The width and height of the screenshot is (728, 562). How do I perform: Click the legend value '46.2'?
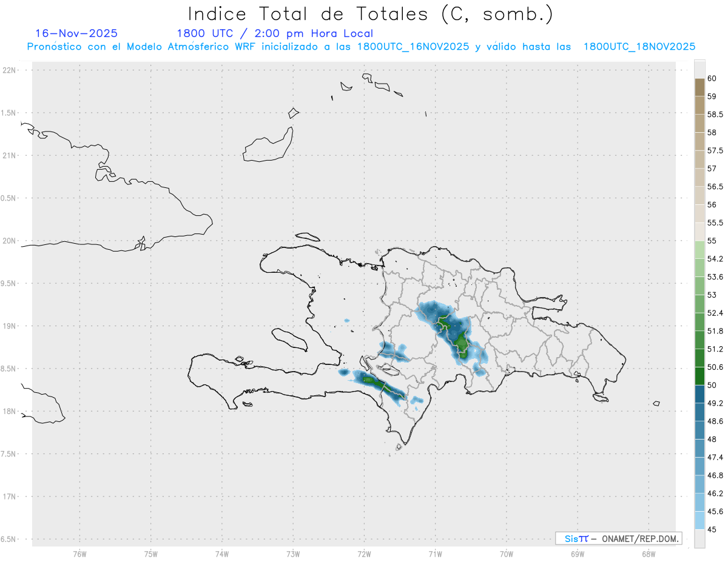pos(715,493)
